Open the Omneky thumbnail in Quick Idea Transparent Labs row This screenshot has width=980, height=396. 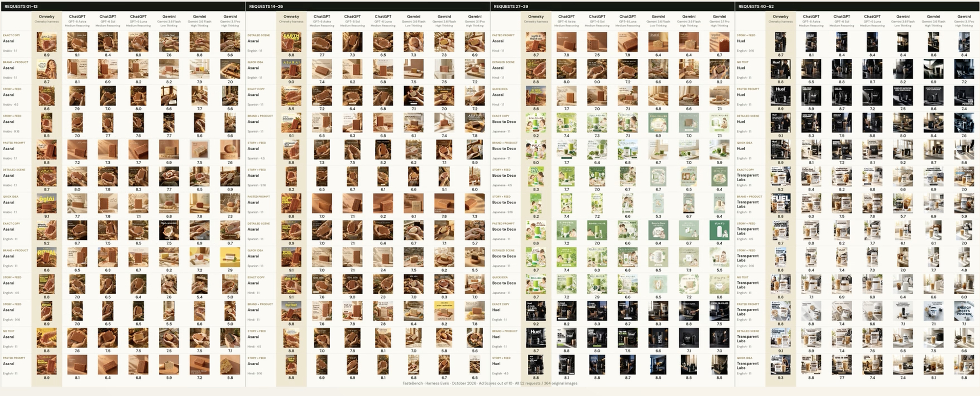coord(780,365)
